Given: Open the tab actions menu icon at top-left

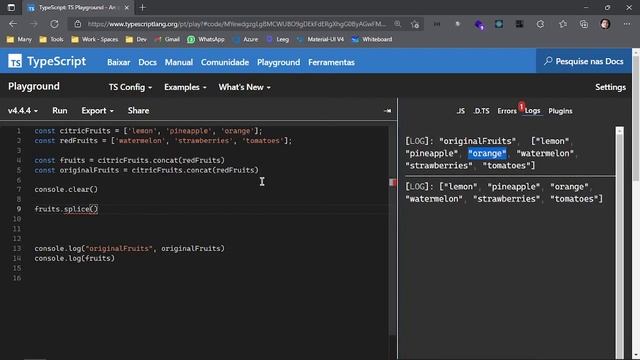Looking at the screenshot, I should coord(11,7).
